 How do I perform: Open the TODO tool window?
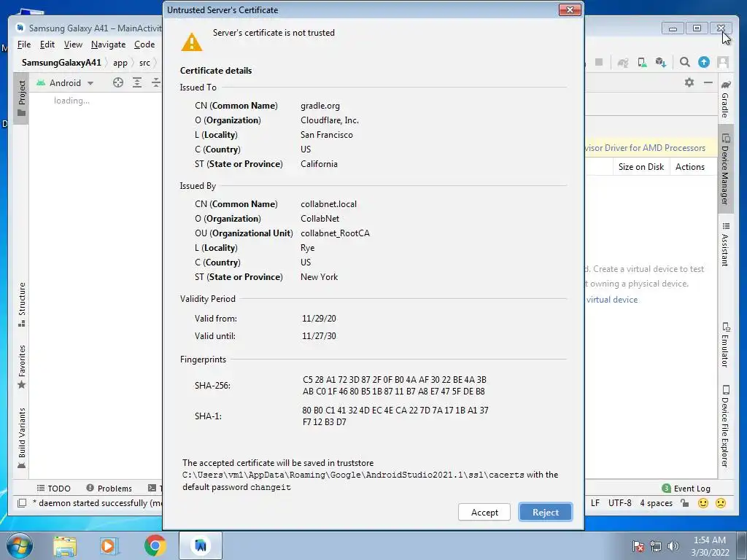pyautogui.click(x=53, y=488)
